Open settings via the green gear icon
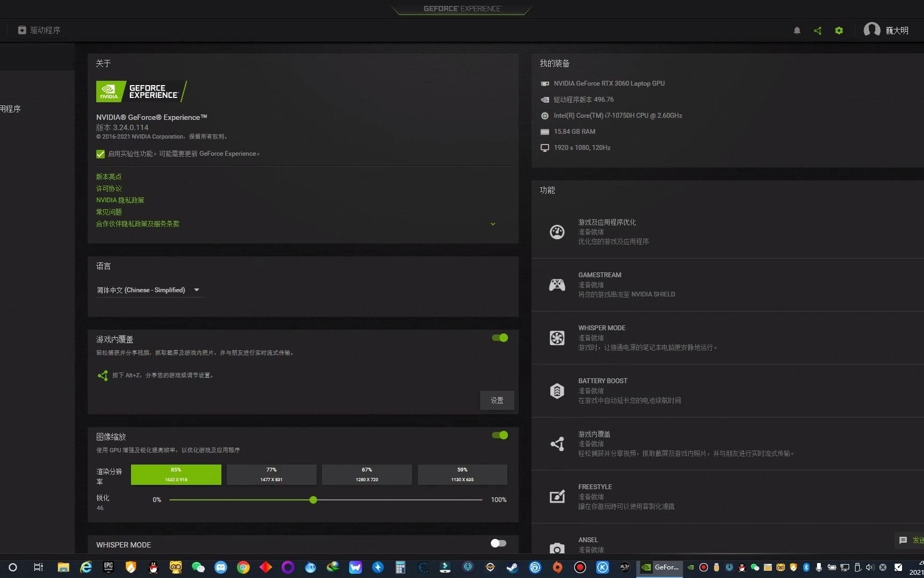Viewport: 924px width, 578px height. click(839, 31)
